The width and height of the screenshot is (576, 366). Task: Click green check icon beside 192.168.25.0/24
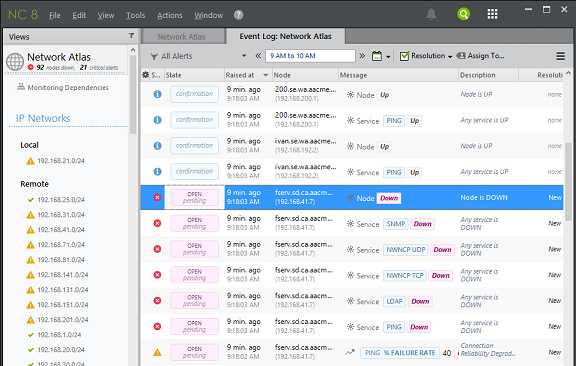31,200
